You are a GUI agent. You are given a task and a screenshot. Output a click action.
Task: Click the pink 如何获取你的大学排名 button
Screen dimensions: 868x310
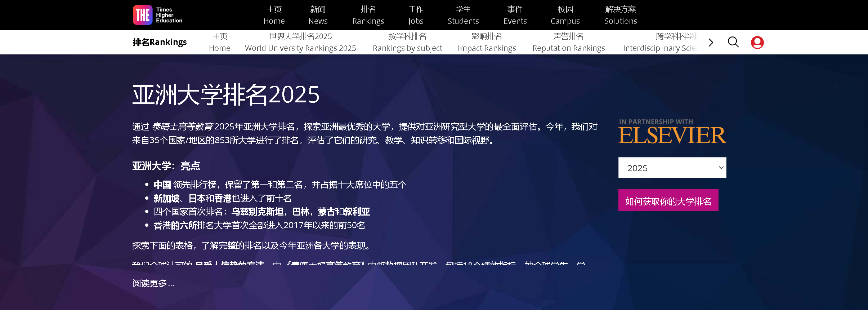click(668, 200)
